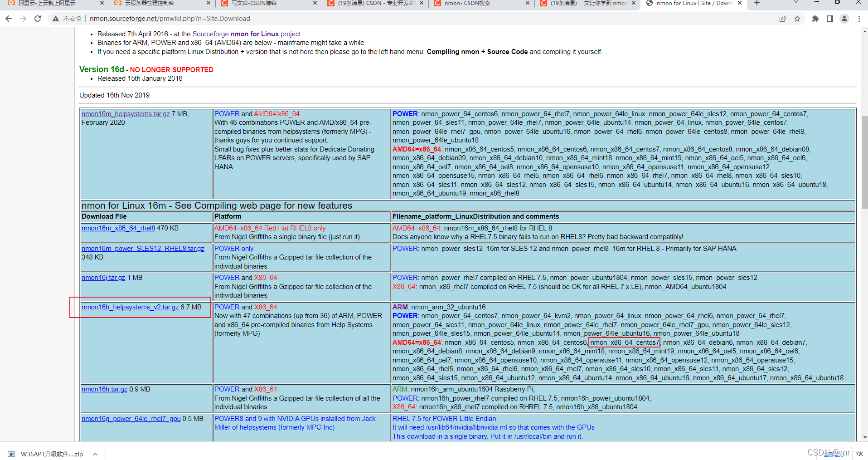Switch to the 阿里云 tab
868x460 pixels.
pos(48,3)
